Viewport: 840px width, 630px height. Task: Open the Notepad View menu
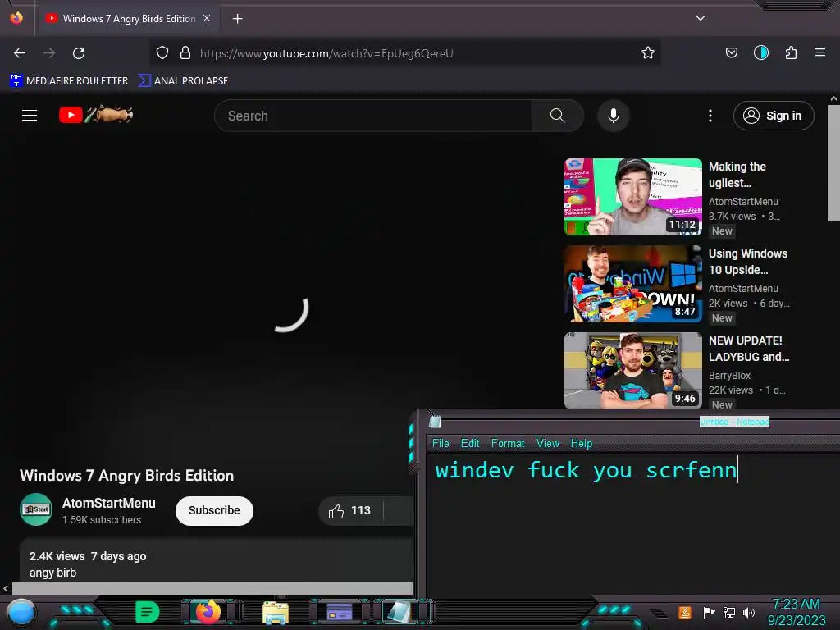(547, 444)
